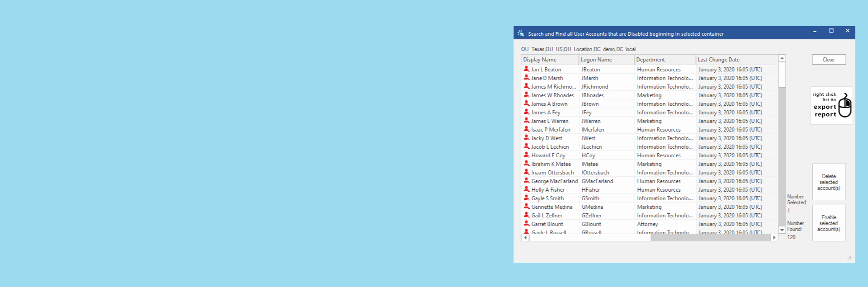The image size is (868, 287).
Task: Click the vertical scrollbar up arrow
Action: [x=782, y=58]
